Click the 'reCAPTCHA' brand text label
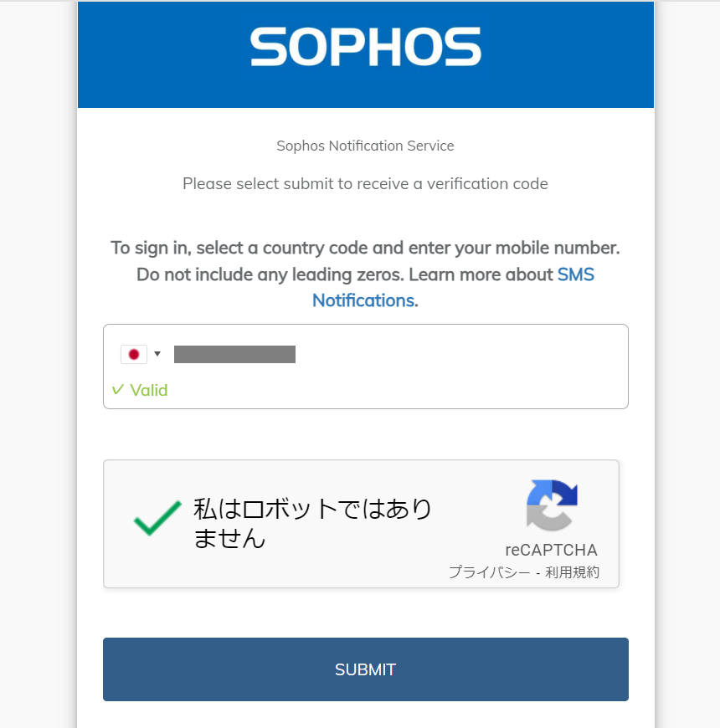This screenshot has width=720, height=728. coord(551,550)
